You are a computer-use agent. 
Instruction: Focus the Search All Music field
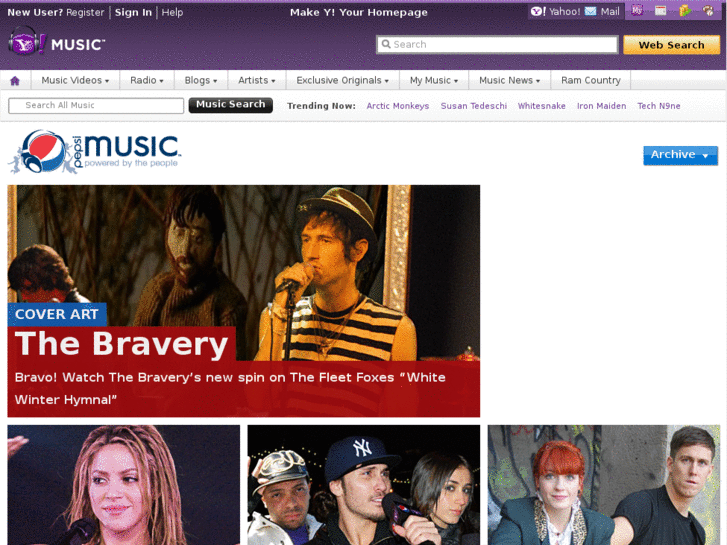coord(96,106)
